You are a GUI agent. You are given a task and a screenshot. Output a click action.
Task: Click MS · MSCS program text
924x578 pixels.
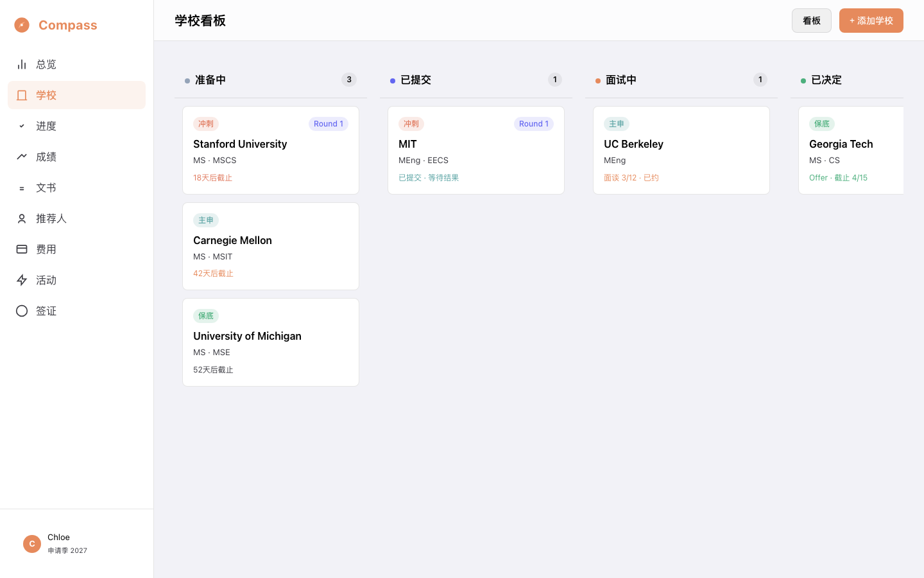pyautogui.click(x=215, y=161)
